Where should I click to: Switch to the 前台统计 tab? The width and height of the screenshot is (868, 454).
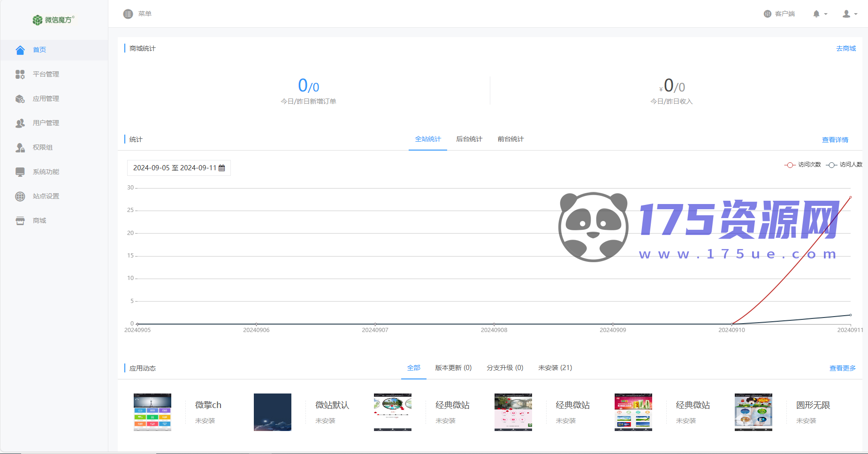510,139
